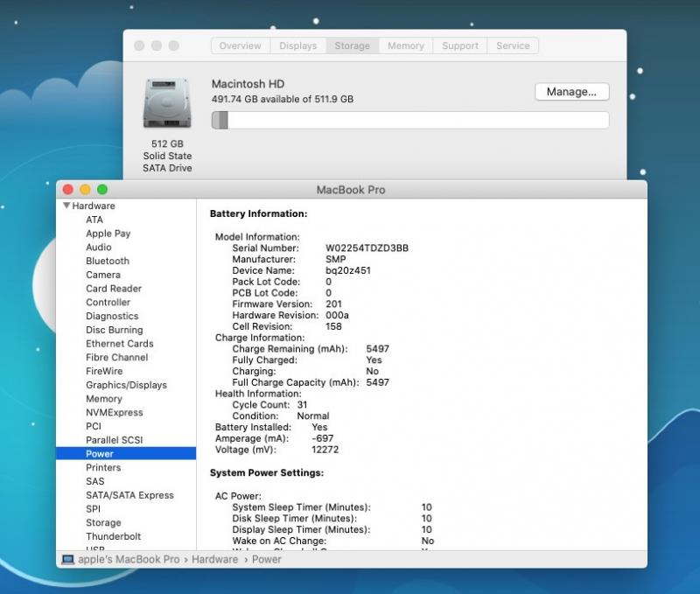Click Power in the path bar
The width and height of the screenshot is (700, 594).
267,559
